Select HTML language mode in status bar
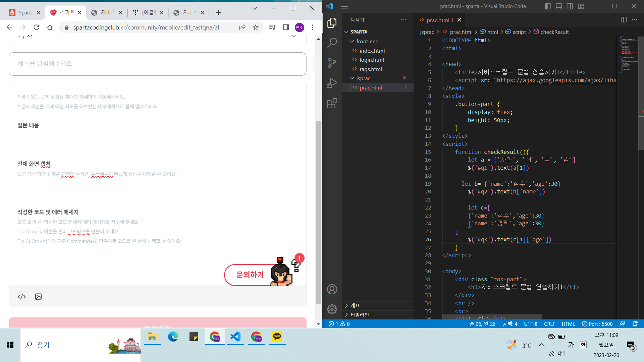 point(568,324)
